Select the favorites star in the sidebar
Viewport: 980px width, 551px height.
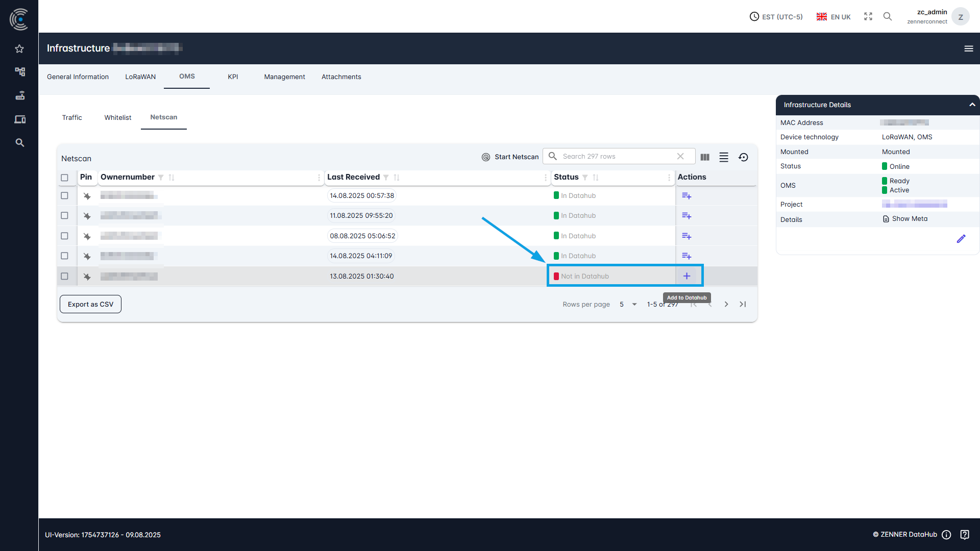(19, 48)
